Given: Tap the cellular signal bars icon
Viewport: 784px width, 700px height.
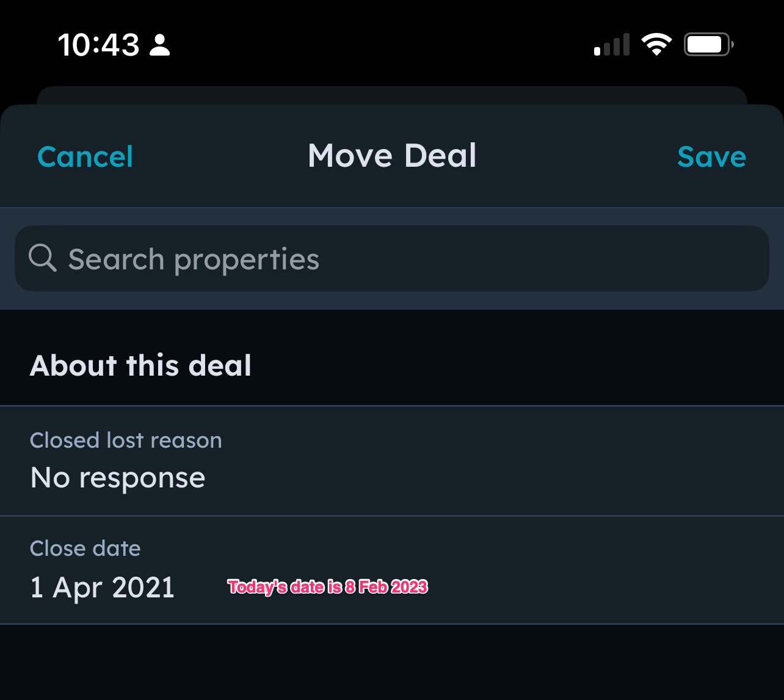Looking at the screenshot, I should pos(612,45).
